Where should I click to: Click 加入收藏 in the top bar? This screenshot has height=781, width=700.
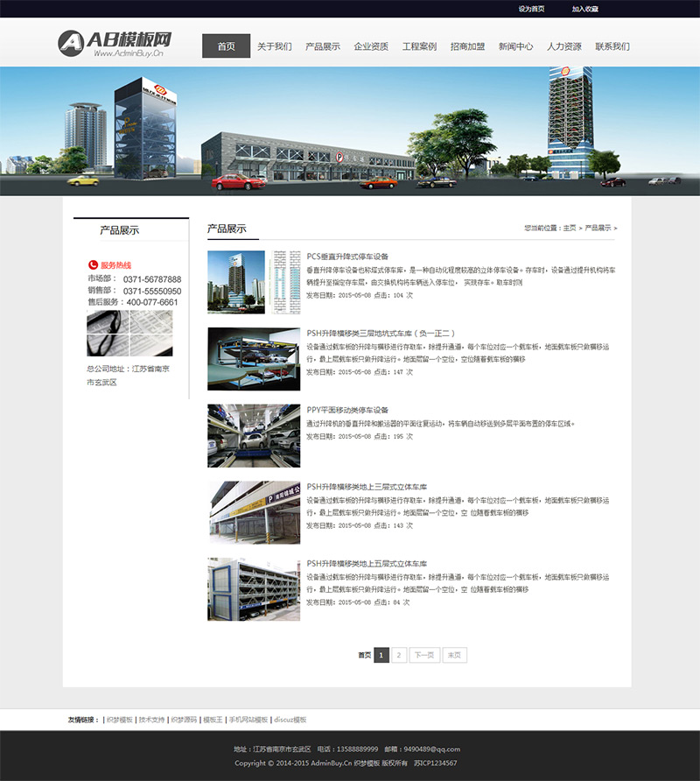(x=585, y=9)
